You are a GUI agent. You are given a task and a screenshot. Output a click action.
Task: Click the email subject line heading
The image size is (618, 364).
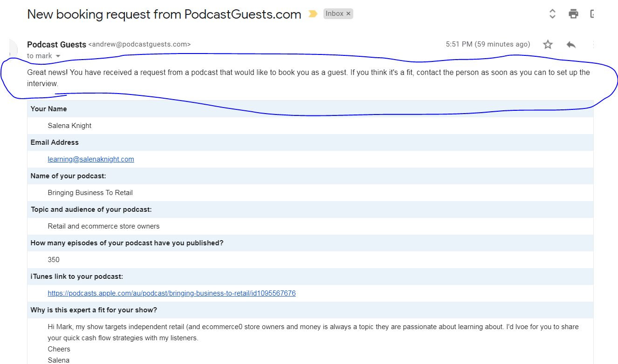[164, 14]
